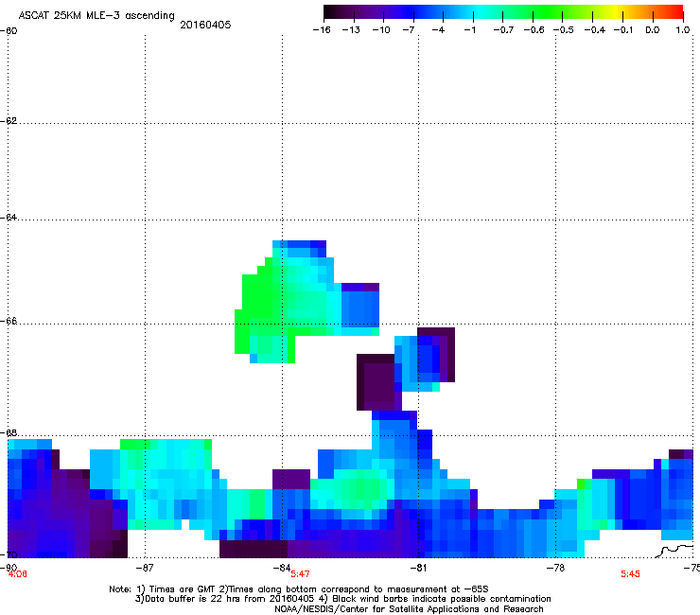This screenshot has width=700, height=615.
Task: Click the color bar label '0.0'
Action: (x=653, y=30)
